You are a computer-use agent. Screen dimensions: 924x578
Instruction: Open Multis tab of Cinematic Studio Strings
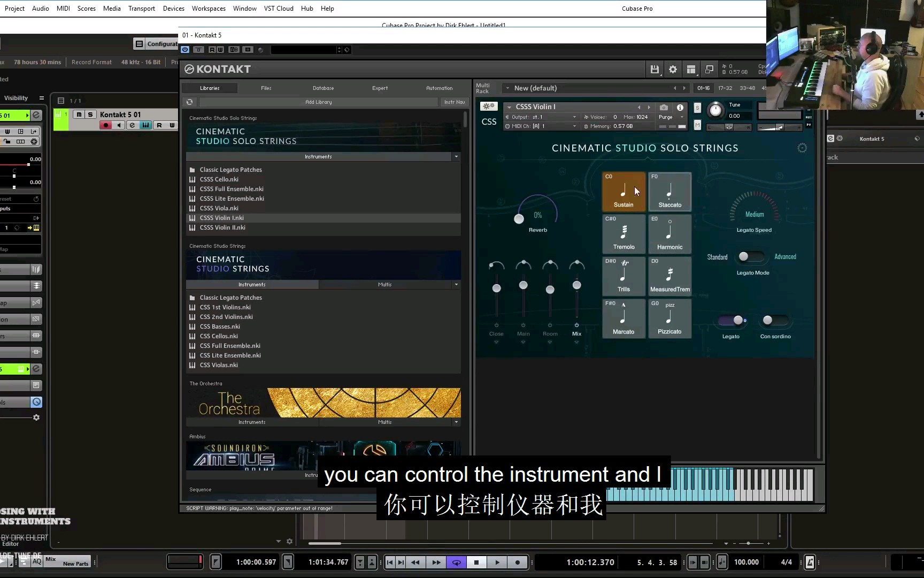[385, 285]
